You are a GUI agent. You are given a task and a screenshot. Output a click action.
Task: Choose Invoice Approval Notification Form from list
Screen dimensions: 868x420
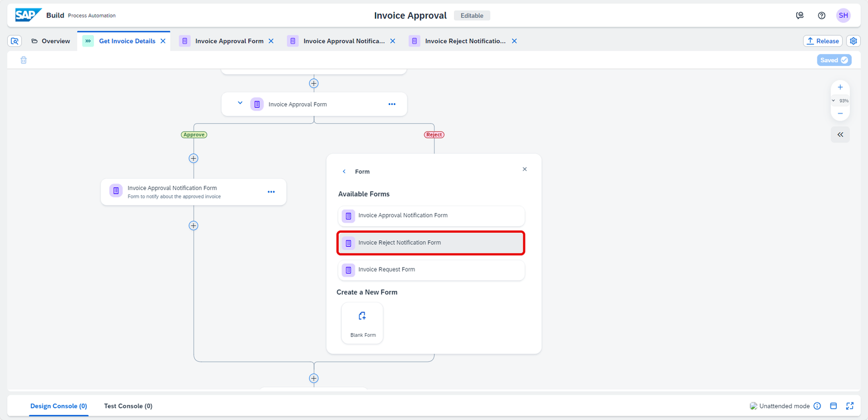pyautogui.click(x=432, y=216)
